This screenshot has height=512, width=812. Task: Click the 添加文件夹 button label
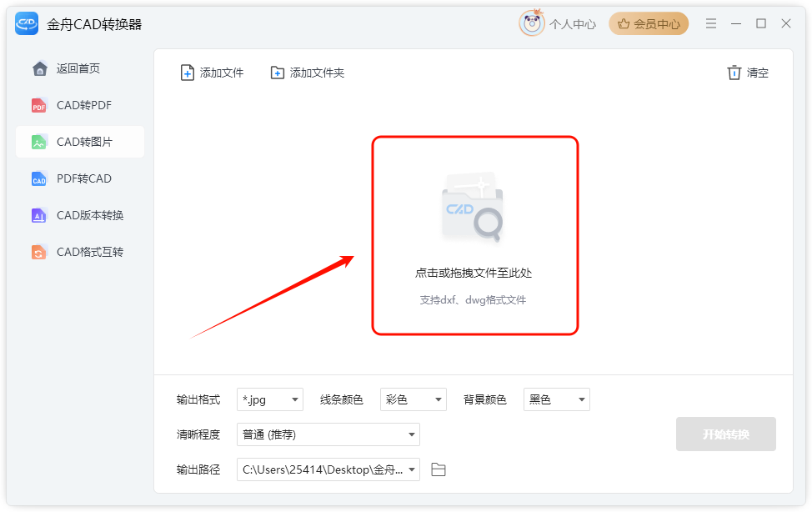click(317, 73)
